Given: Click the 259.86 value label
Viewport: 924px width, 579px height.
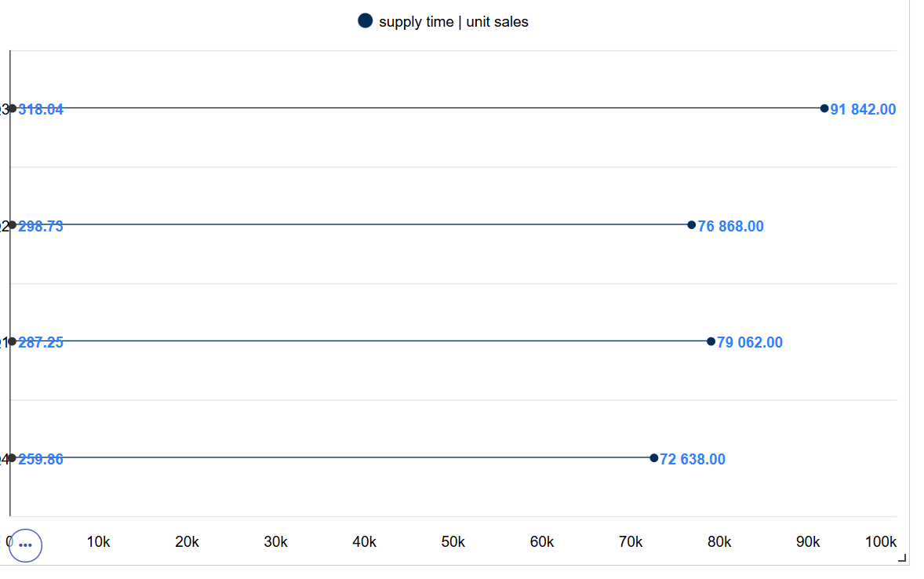Looking at the screenshot, I should pyautogui.click(x=41, y=459).
